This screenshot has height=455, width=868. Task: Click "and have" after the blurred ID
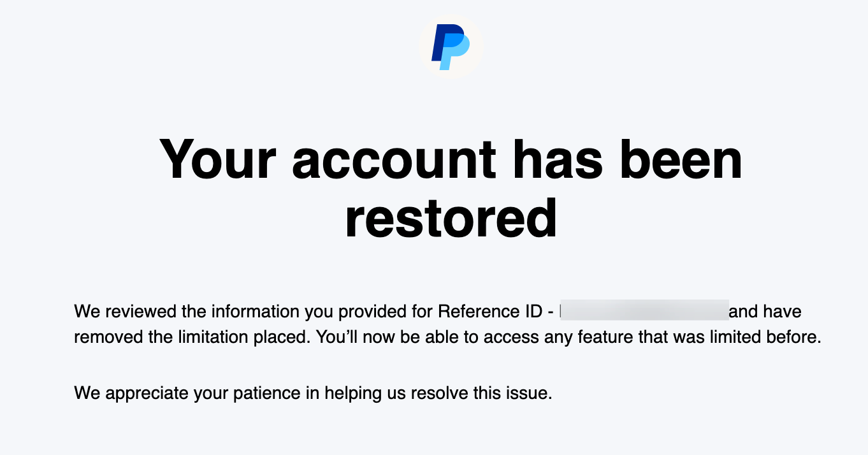coord(765,312)
